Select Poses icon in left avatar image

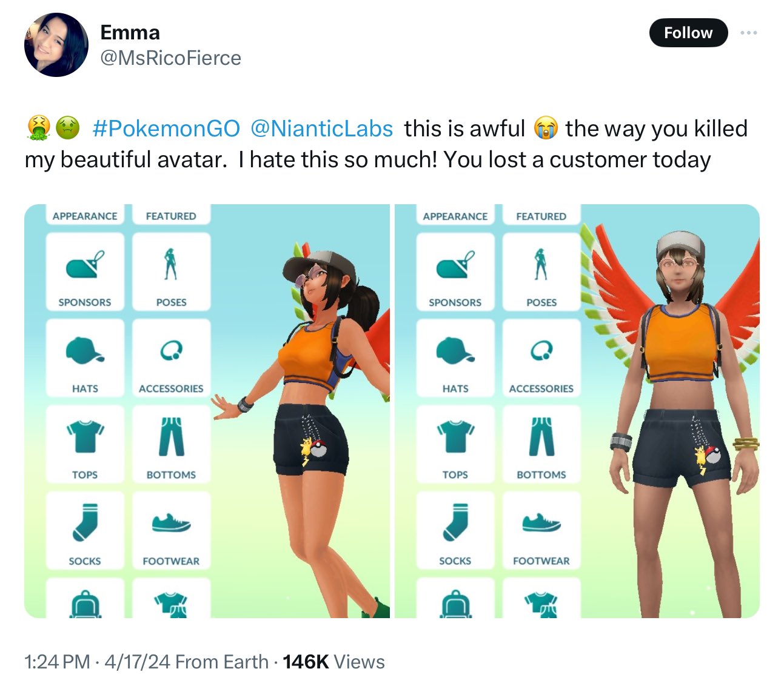pyautogui.click(x=171, y=271)
